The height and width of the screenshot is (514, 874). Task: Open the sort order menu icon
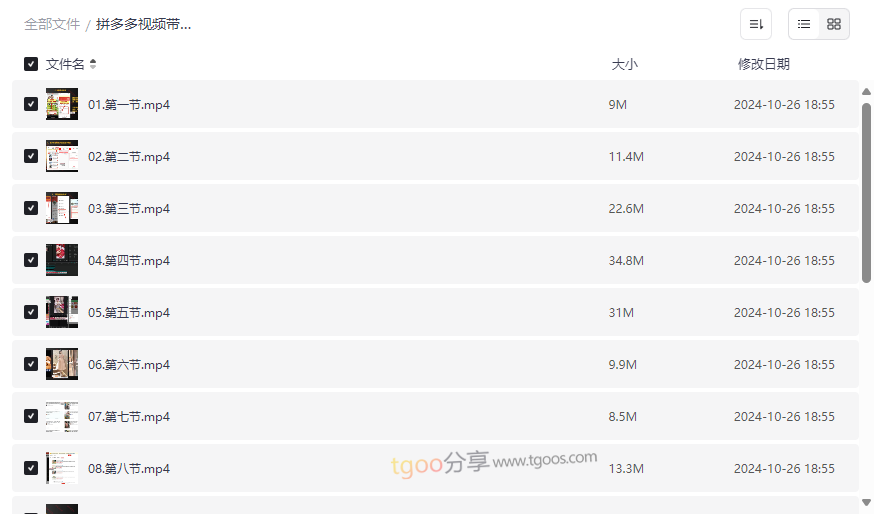[756, 24]
